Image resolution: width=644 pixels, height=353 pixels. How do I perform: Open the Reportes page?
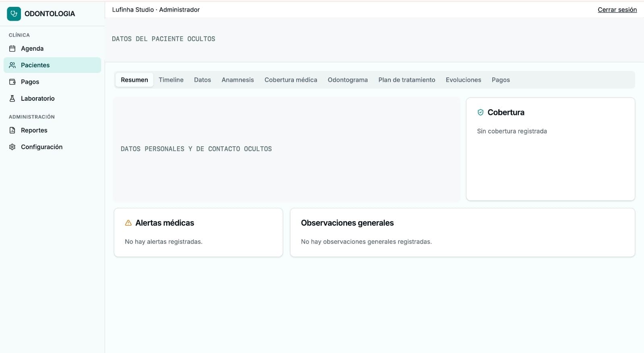coord(52,131)
